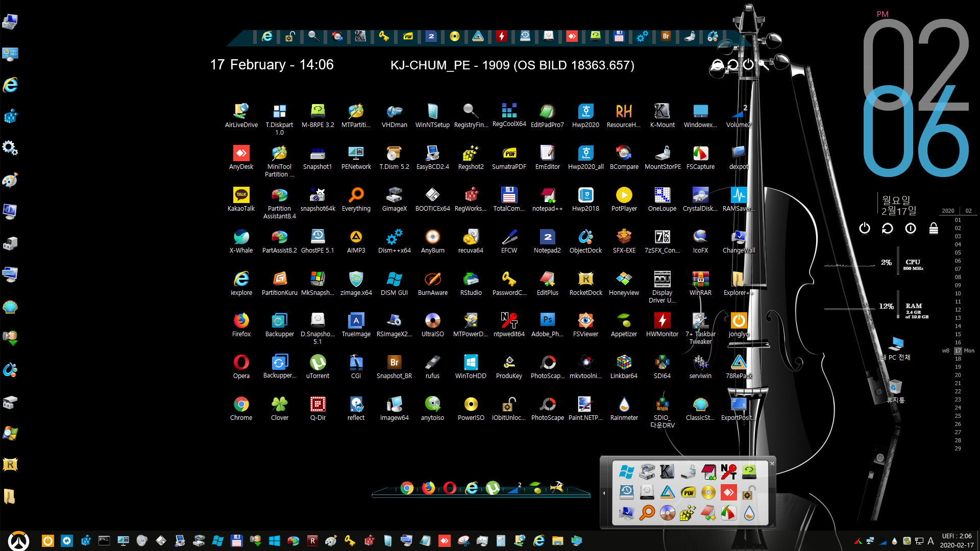980x551 pixels.
Task: Open Internet Explorer in the left sidebar
Action: click(x=10, y=85)
